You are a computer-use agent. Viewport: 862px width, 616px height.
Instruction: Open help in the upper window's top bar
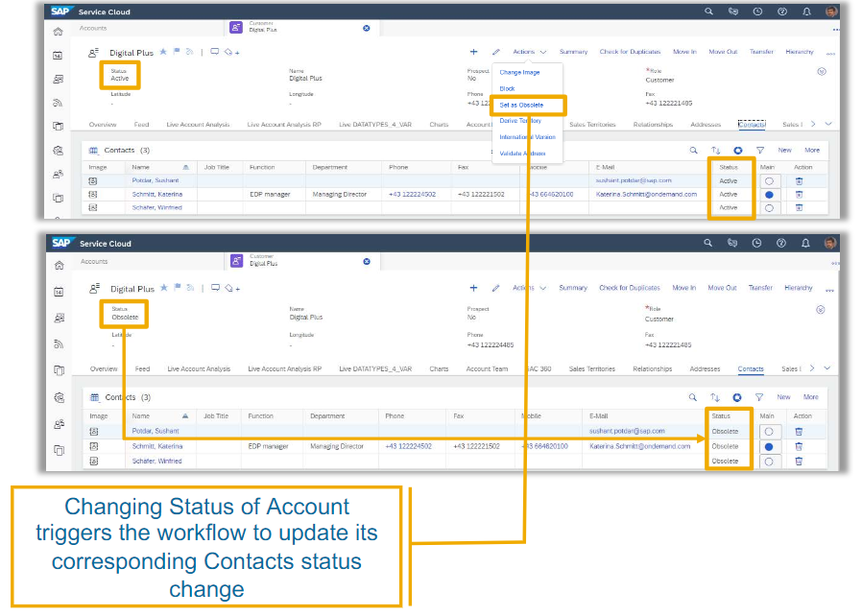(781, 11)
